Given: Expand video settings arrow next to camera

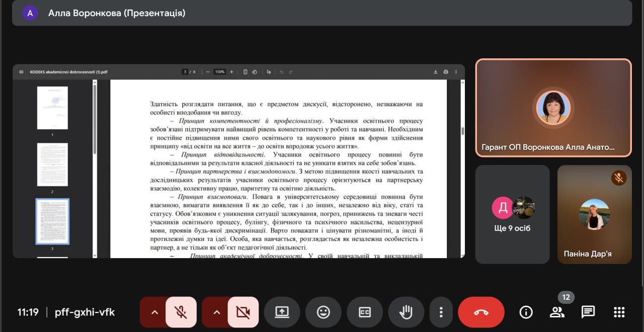Looking at the screenshot, I should point(216,312).
